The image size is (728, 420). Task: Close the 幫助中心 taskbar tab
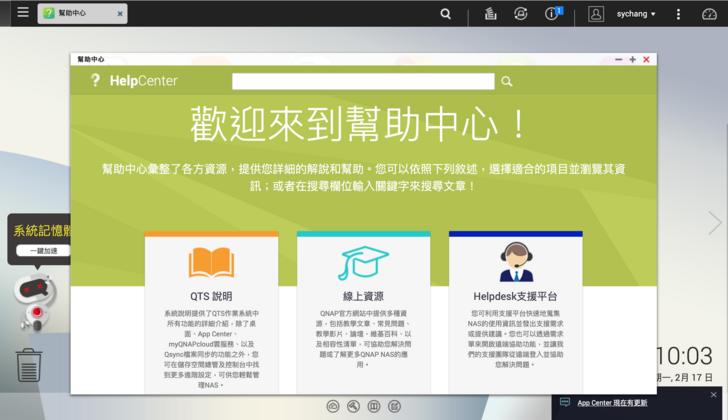coord(120,14)
